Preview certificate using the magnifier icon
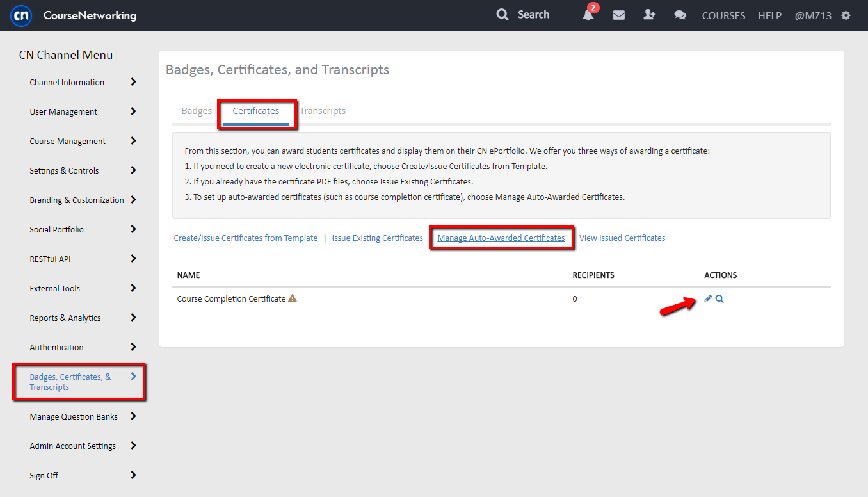 [719, 298]
